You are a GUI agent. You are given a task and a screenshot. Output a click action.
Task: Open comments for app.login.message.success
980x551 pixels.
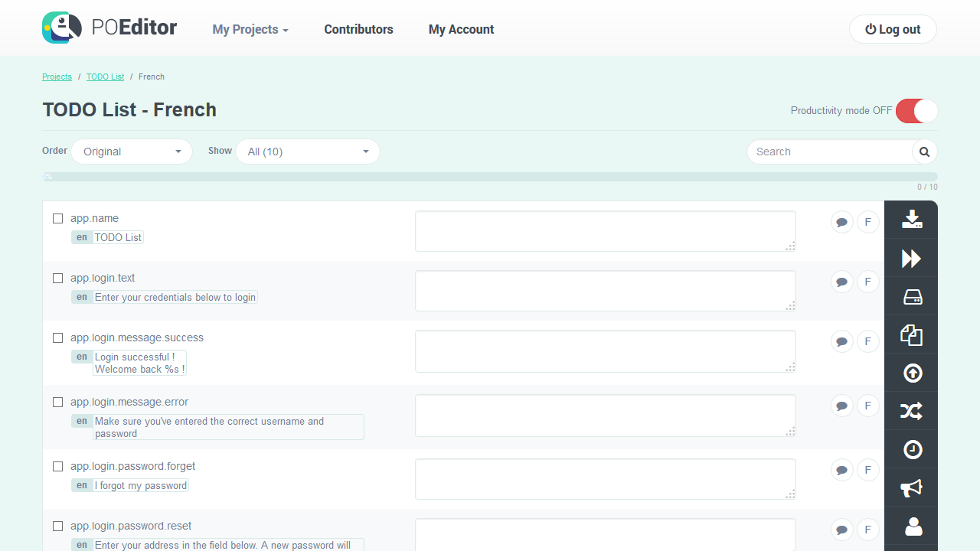click(x=842, y=341)
